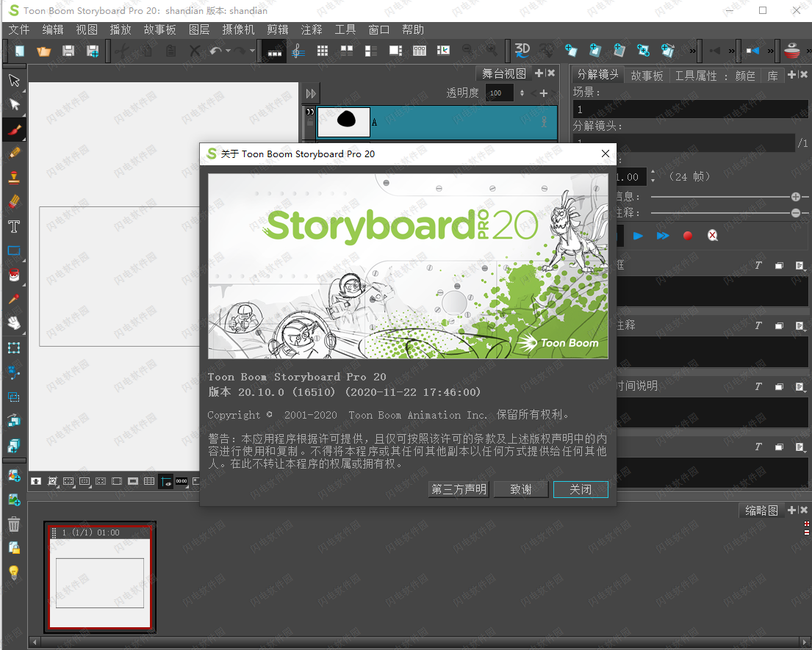Switch to the 故事板 panel tab
Screen dimensions: 812x650
(647, 76)
